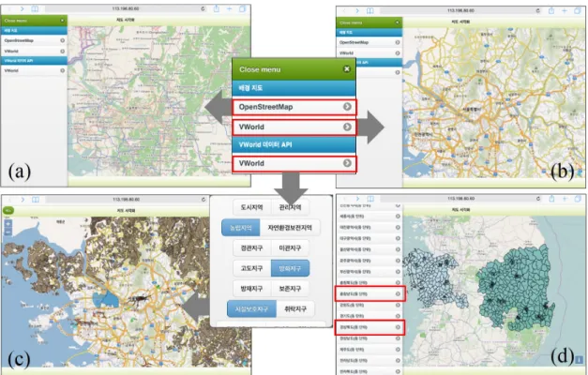Open bookmarks book icon in panel (b) browser
Screen dimensions: 588x375
point(369,11)
